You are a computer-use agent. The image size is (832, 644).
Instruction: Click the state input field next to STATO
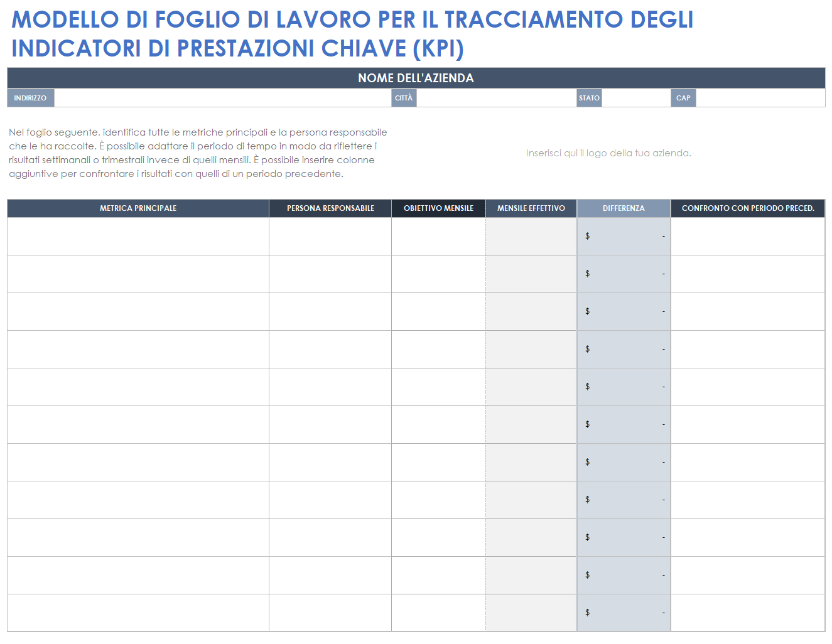(636, 98)
